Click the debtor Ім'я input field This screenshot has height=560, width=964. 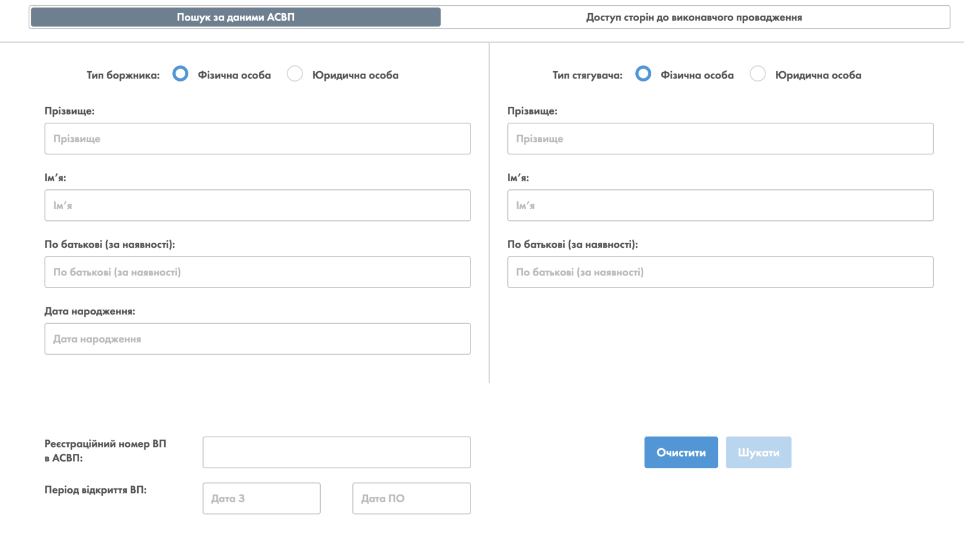tap(257, 205)
